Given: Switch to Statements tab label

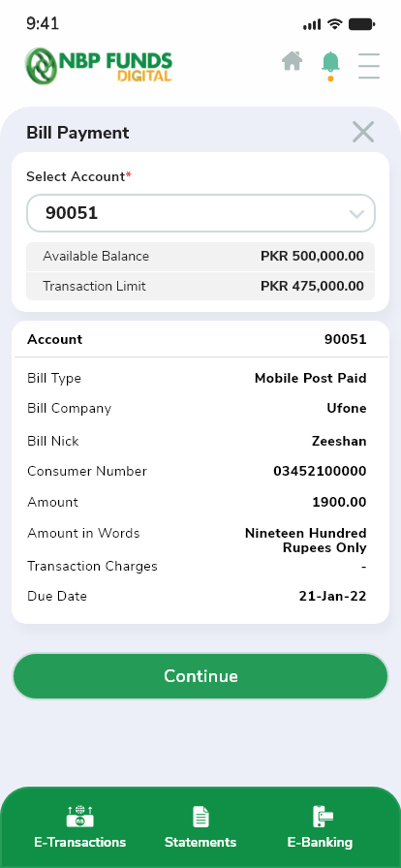Looking at the screenshot, I should click(200, 842).
